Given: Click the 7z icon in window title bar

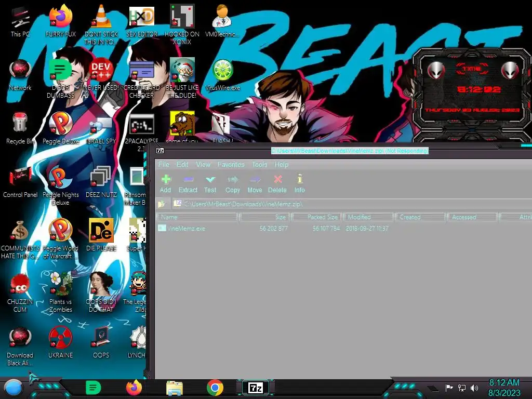Looking at the screenshot, I should [x=160, y=151].
